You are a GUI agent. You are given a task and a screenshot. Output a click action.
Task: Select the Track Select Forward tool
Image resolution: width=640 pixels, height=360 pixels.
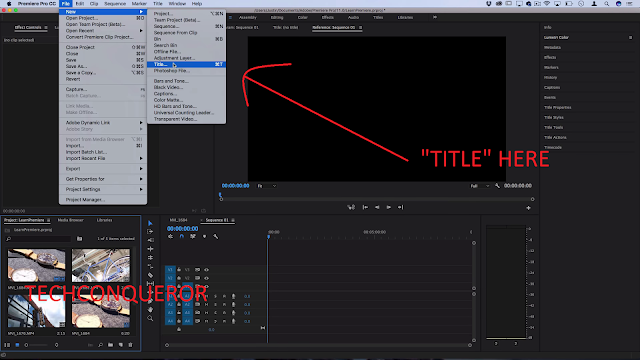click(150, 231)
